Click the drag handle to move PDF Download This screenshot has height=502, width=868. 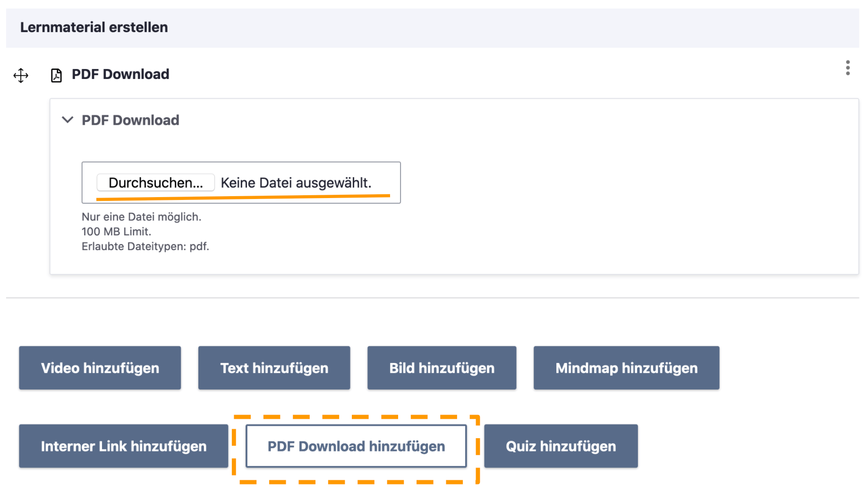21,75
